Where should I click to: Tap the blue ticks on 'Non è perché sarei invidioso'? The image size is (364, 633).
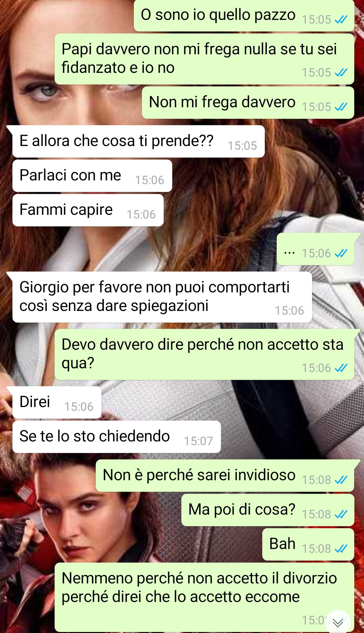[341, 480]
